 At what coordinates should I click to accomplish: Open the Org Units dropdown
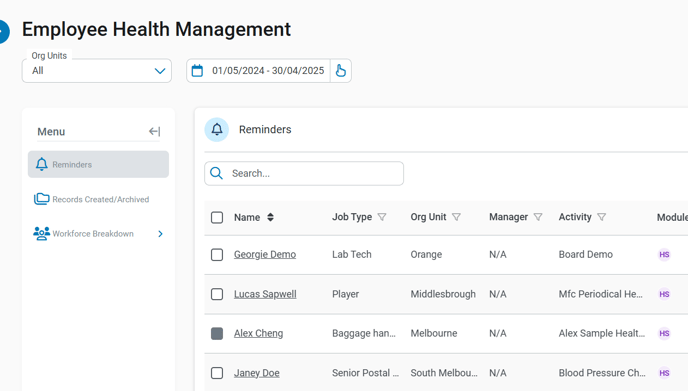click(97, 71)
